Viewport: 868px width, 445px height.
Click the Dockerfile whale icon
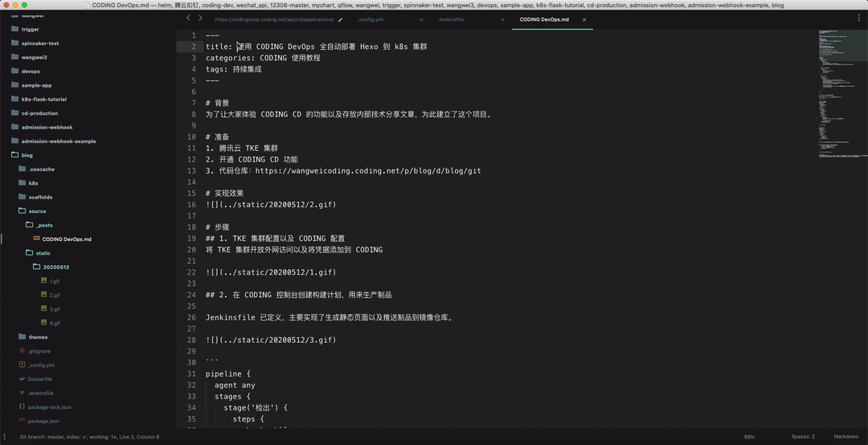coord(23,378)
